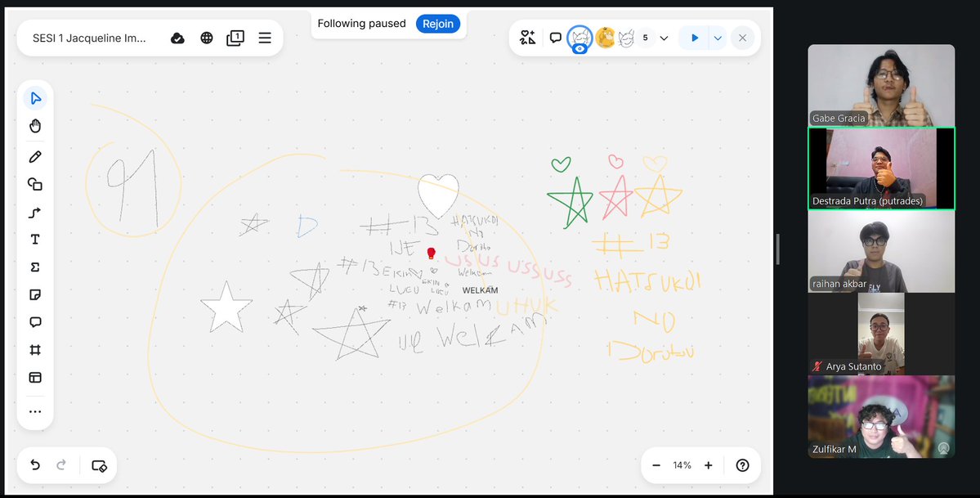Click the WELKAM text on canvas
The height and width of the screenshot is (498, 980).
point(480,290)
